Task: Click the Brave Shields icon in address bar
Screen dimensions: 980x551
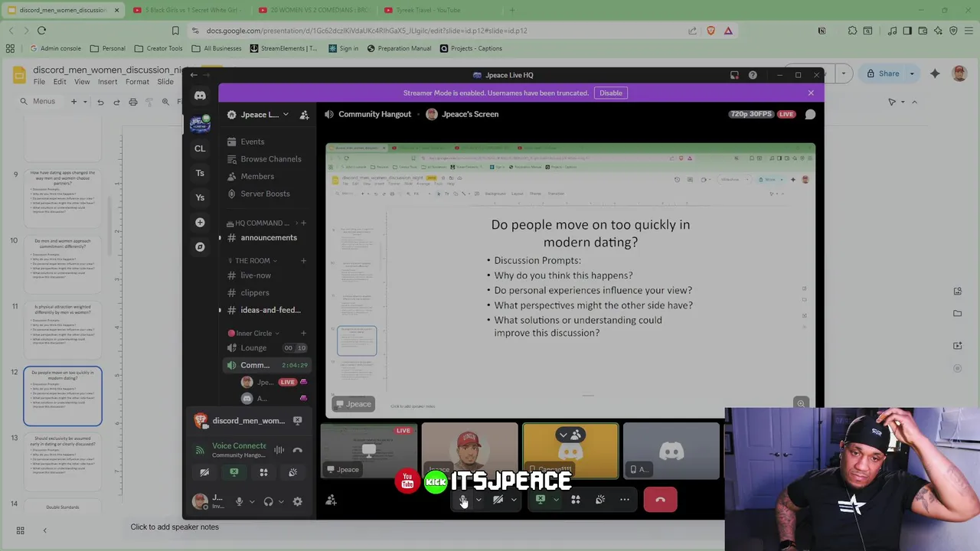Action: [x=710, y=31]
